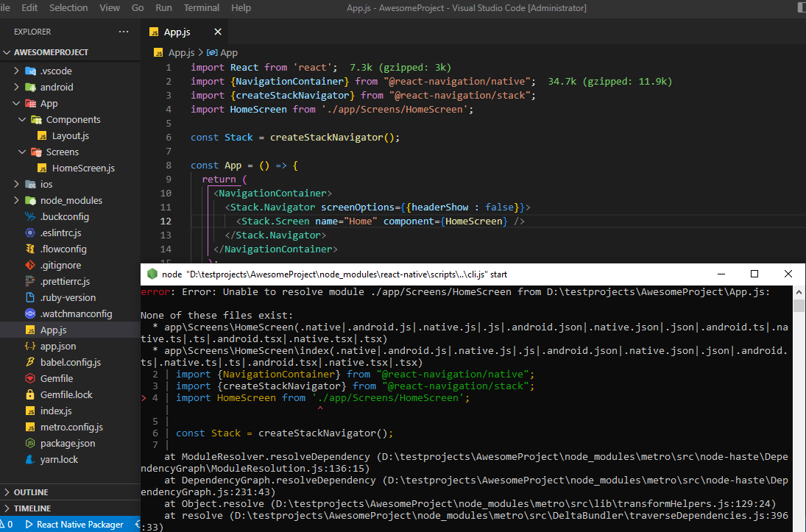Expand the TIMELINE section
This screenshot has height=532, width=806.
click(x=70, y=508)
